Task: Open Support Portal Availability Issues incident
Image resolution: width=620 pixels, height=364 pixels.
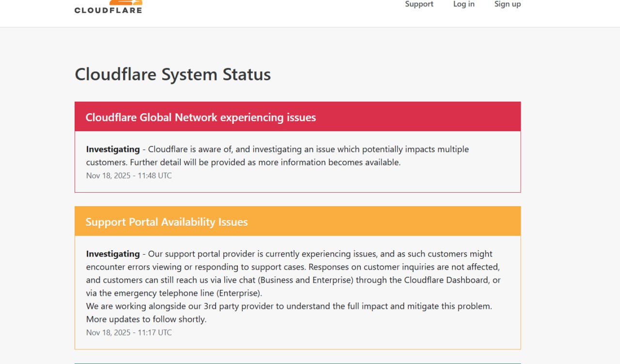Action: (167, 222)
